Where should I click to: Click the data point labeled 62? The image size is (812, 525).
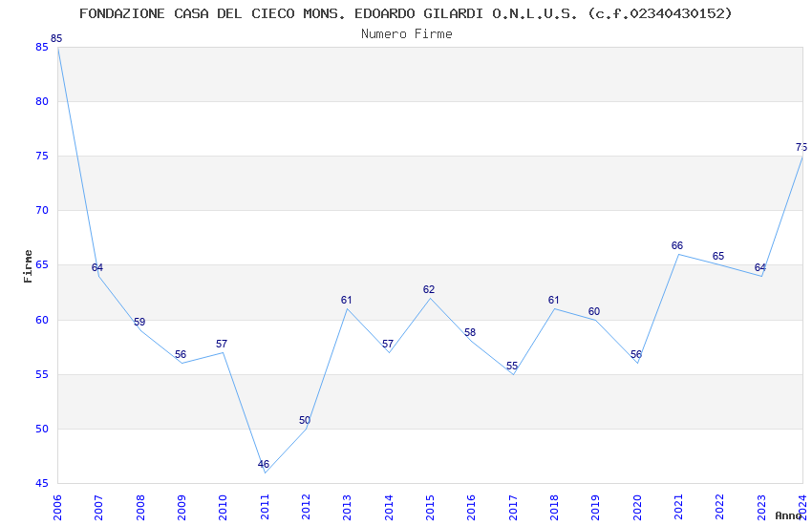(430, 298)
